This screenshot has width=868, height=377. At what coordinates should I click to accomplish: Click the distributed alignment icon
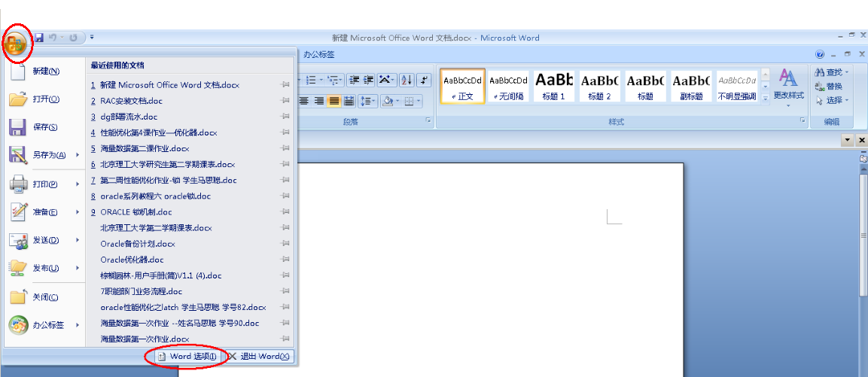point(349,101)
